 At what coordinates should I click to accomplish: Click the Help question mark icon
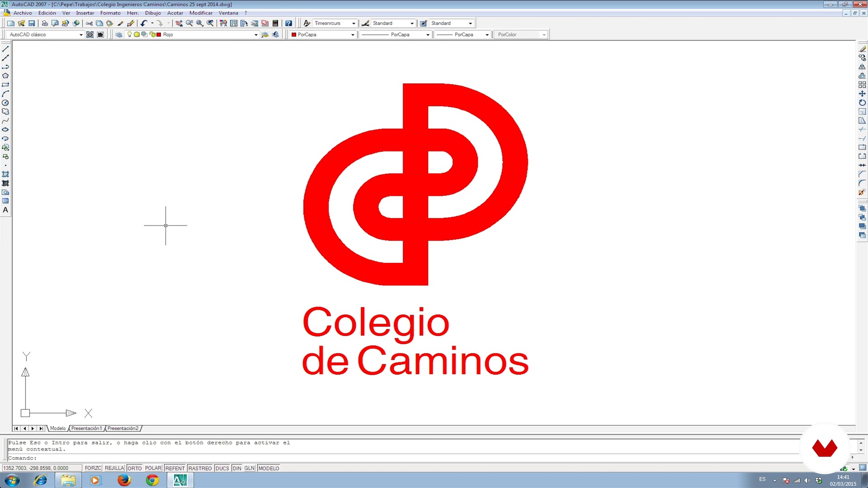[288, 23]
